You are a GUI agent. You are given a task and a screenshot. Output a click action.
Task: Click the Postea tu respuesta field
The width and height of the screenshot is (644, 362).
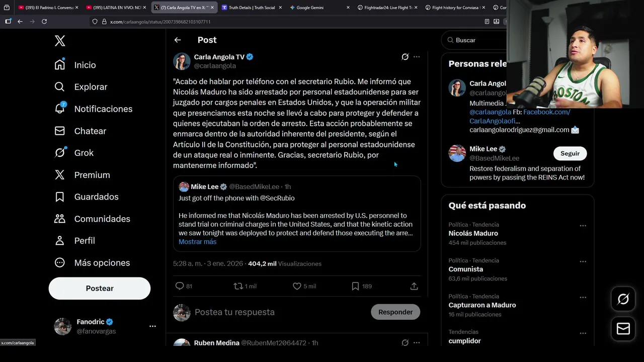(234, 312)
